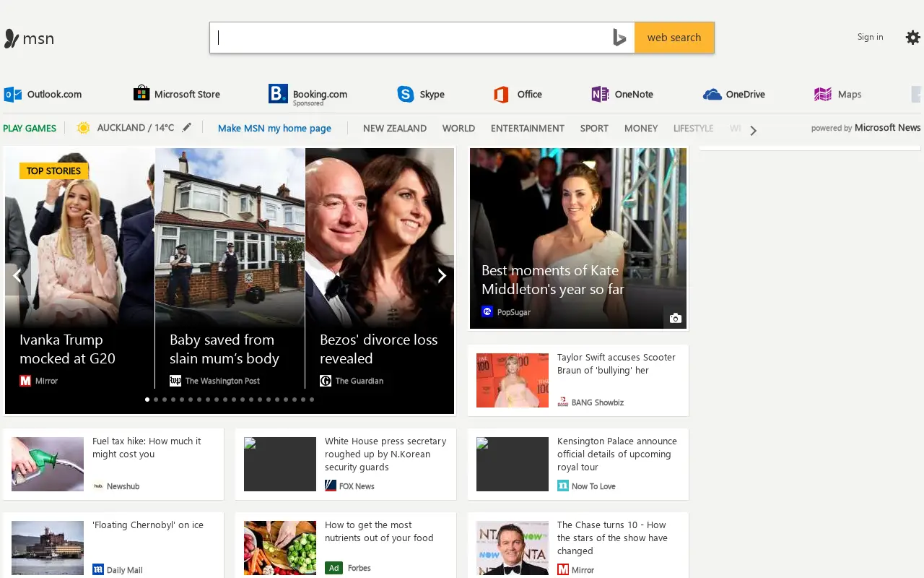Open ENTERTAINMENT news tab
Viewport: 924px width, 578px height.
tap(528, 128)
